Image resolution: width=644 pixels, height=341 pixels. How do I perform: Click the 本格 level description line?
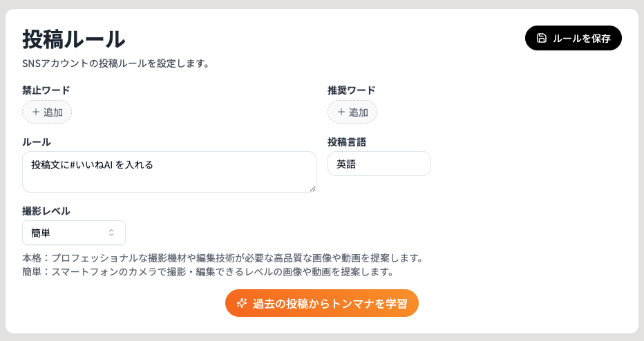pyautogui.click(x=222, y=258)
